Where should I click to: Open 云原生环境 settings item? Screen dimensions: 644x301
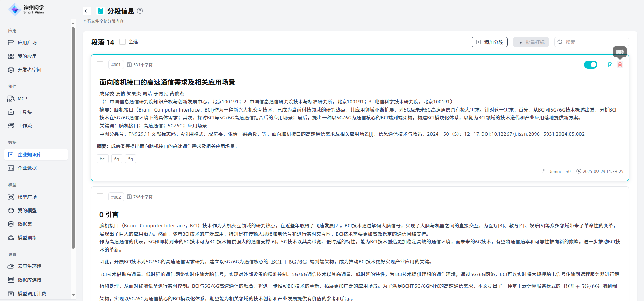(30, 266)
